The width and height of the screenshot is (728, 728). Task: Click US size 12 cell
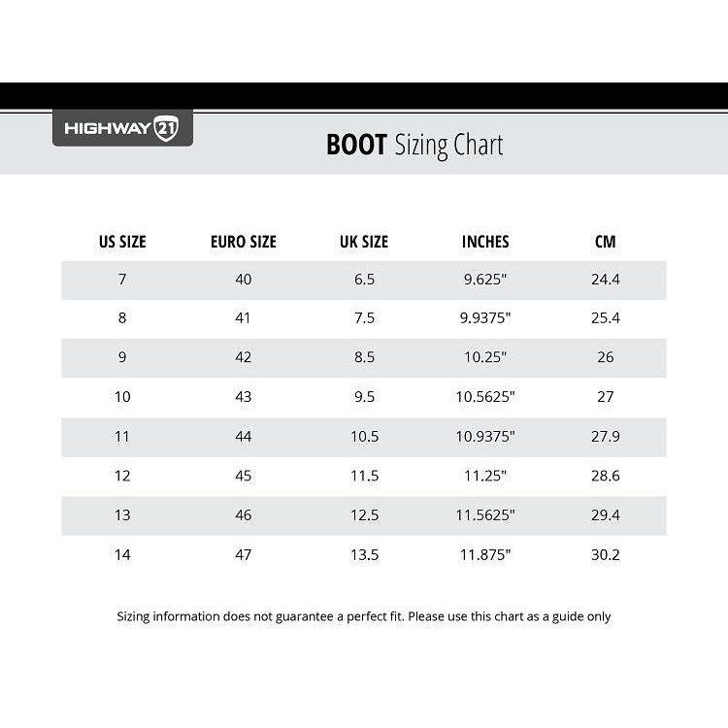tap(122, 476)
